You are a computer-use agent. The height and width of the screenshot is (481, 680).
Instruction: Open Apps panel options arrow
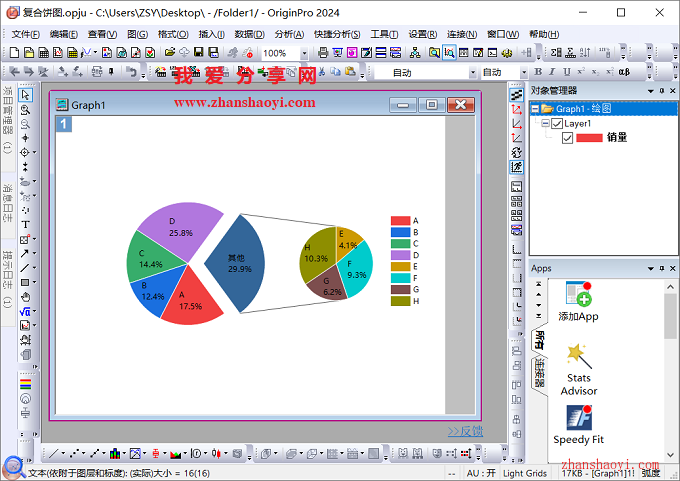point(651,268)
